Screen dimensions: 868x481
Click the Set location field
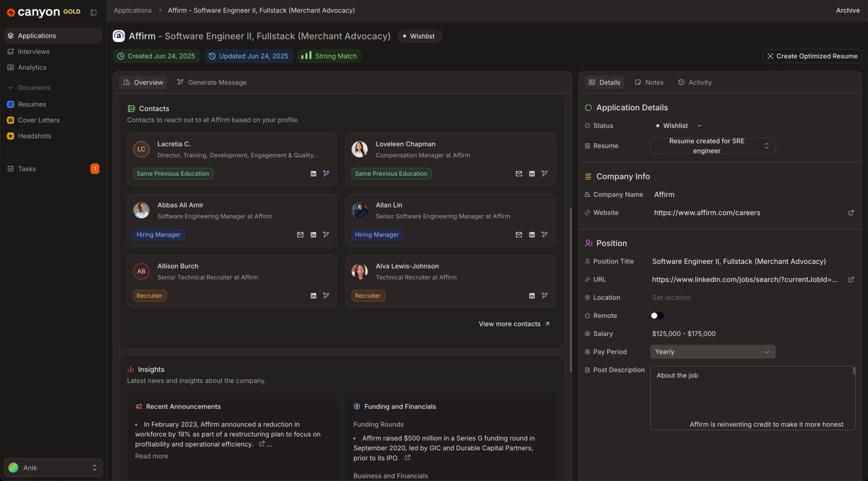pos(671,297)
